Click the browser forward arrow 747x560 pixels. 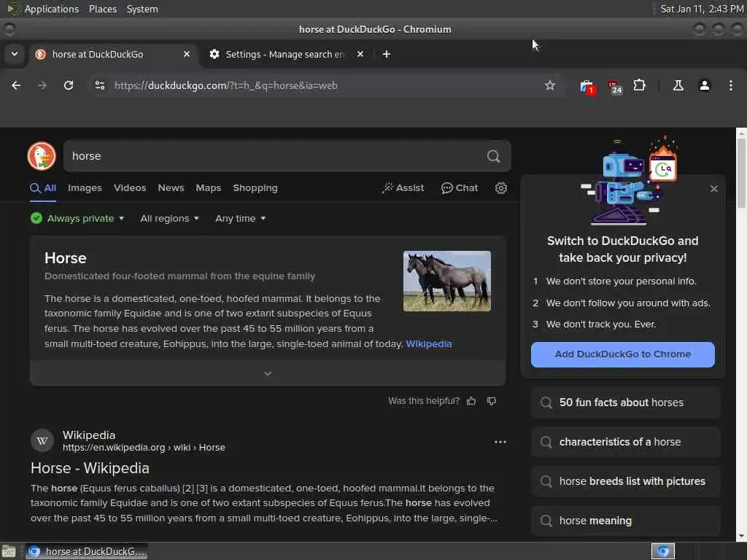(42, 85)
